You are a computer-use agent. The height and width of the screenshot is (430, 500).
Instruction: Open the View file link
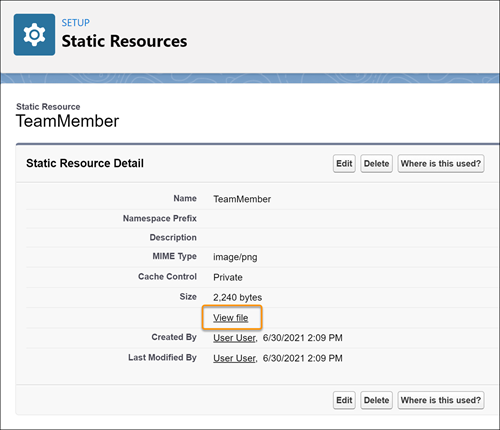click(231, 318)
